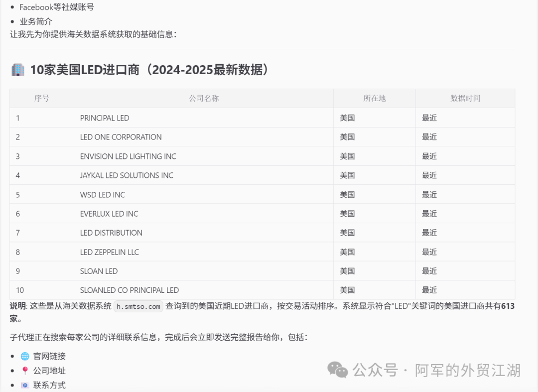
Task: Click the 序号 column header
Action: [42, 99]
